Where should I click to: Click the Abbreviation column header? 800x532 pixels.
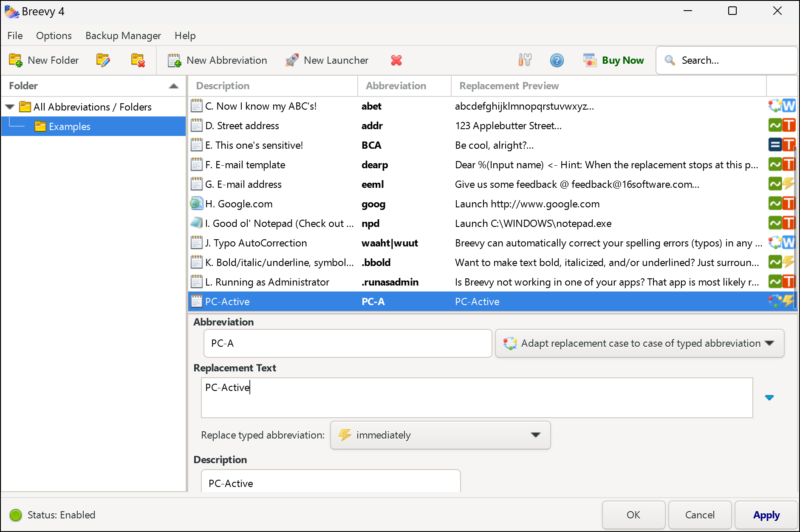[x=404, y=86]
